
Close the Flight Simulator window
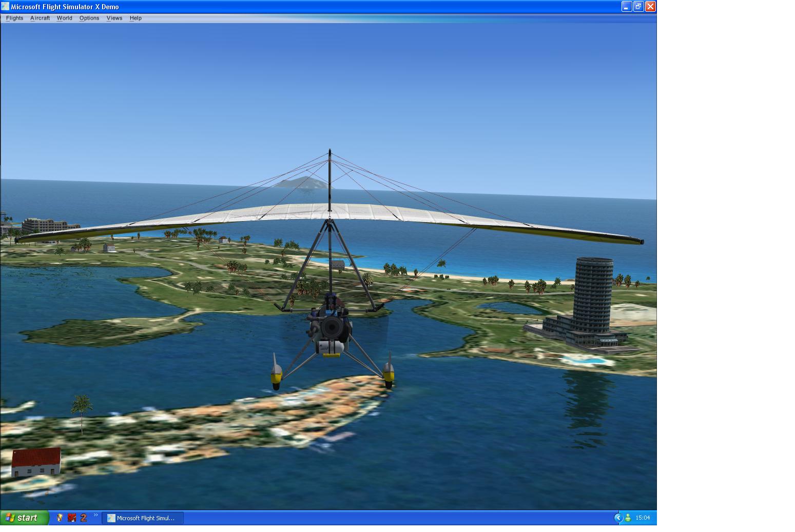click(x=650, y=7)
